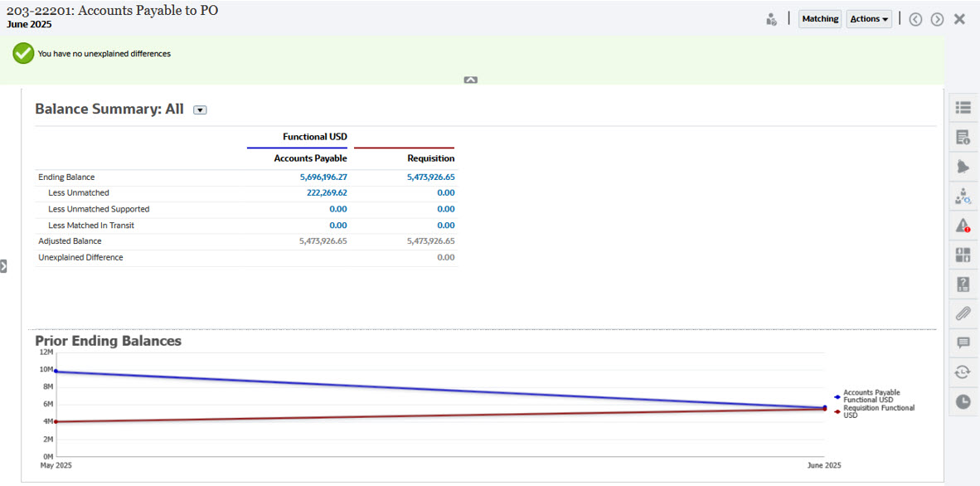
Task: Open the Questions icon in sidebar
Action: (963, 284)
